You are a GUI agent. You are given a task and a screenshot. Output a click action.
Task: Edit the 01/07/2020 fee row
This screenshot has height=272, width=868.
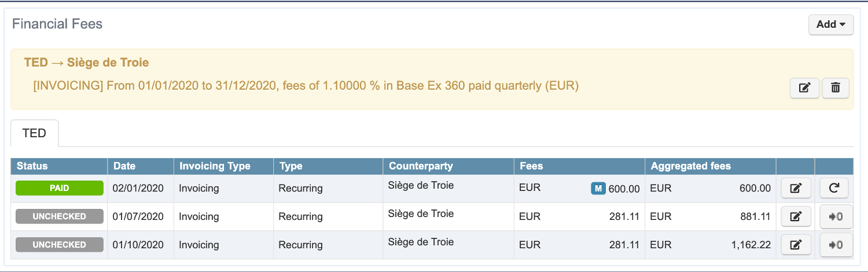pos(796,216)
